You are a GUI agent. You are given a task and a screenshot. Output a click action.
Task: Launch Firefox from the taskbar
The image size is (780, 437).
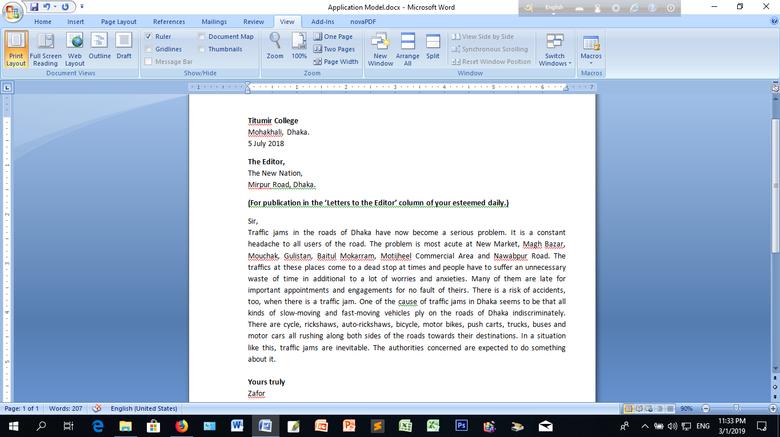[182, 426]
